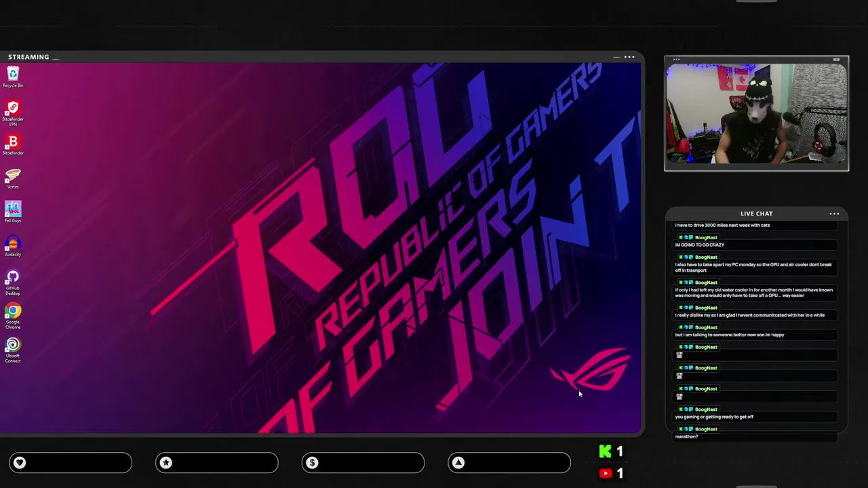Click the green Kick viewer count icon
Viewport: 868px width, 488px height.
(x=605, y=451)
